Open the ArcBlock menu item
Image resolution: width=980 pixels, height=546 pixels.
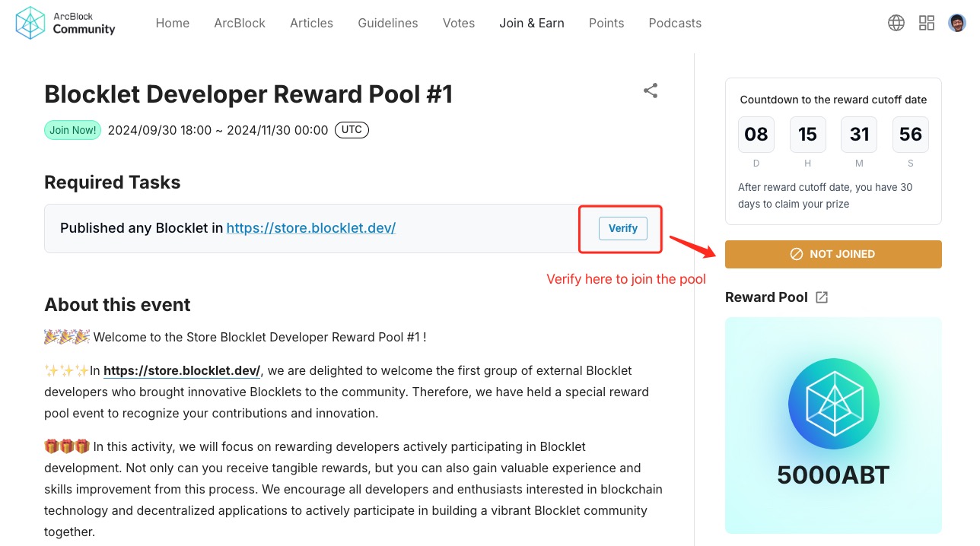240,23
